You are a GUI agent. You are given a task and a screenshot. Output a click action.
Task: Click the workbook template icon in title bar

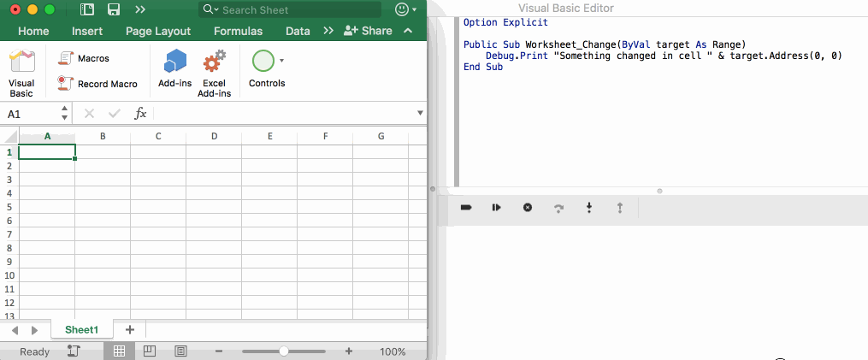87,9
